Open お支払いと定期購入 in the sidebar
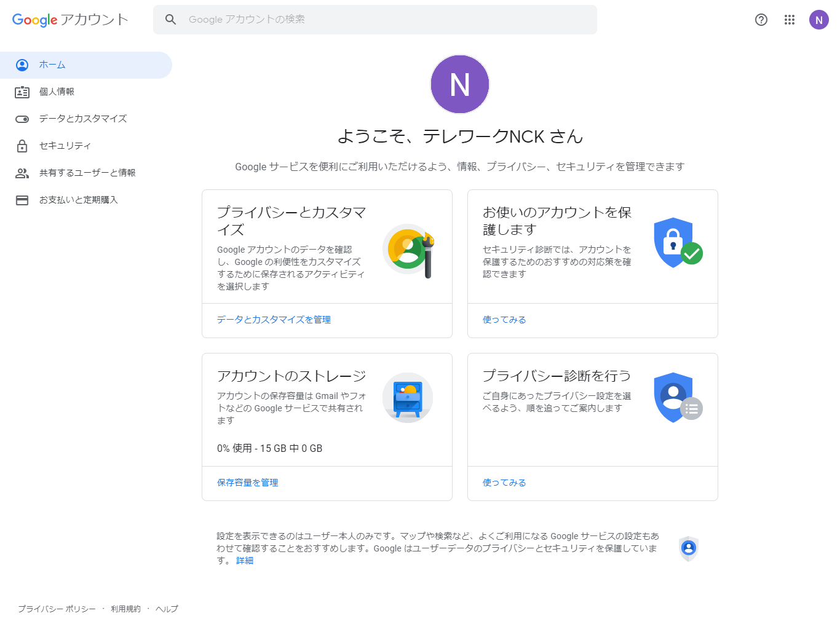 pos(86,200)
